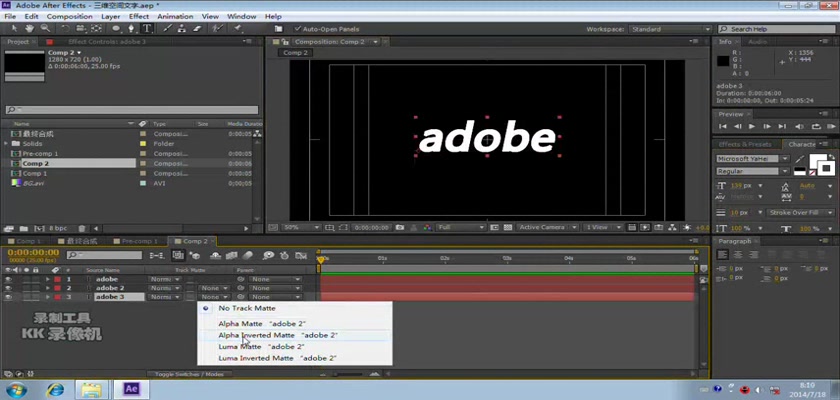Click the stroke color swatch
Image resolution: width=840 pixels, height=400 pixels.
(x=828, y=169)
